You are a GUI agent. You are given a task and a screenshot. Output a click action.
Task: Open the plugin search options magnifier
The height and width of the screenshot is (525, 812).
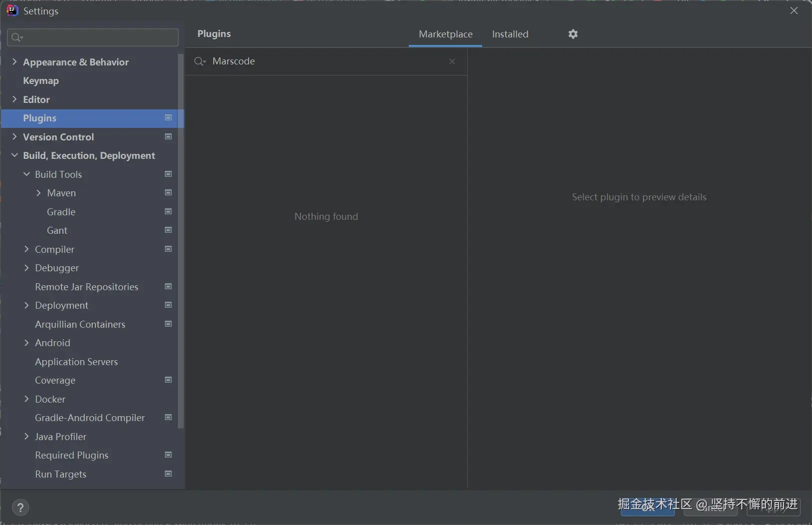tap(200, 61)
